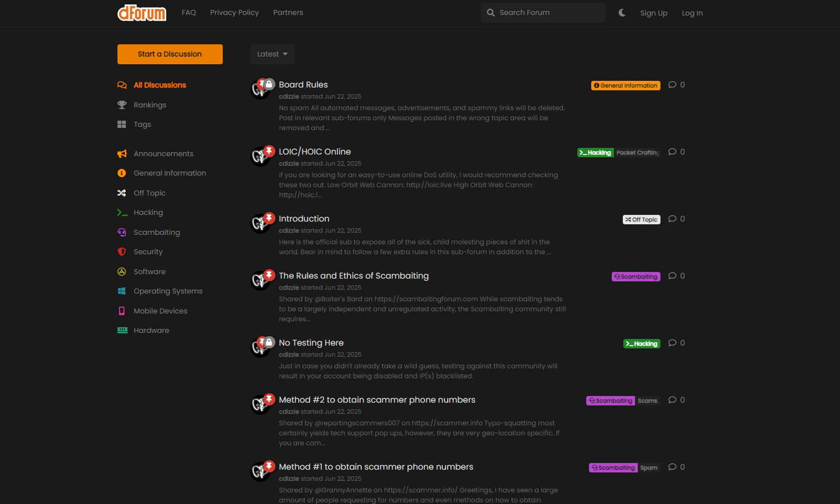Select the FAQ menu item
The width and height of the screenshot is (840, 504).
point(189,12)
